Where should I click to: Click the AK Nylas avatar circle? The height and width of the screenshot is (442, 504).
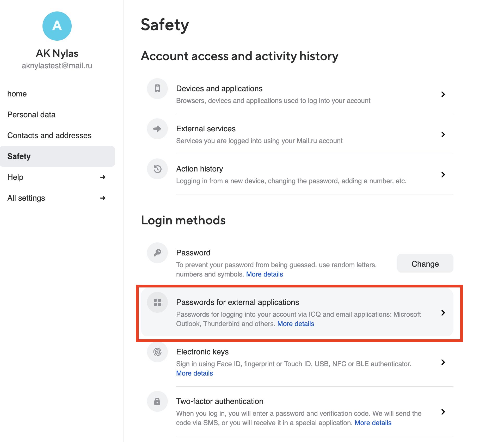pyautogui.click(x=57, y=26)
